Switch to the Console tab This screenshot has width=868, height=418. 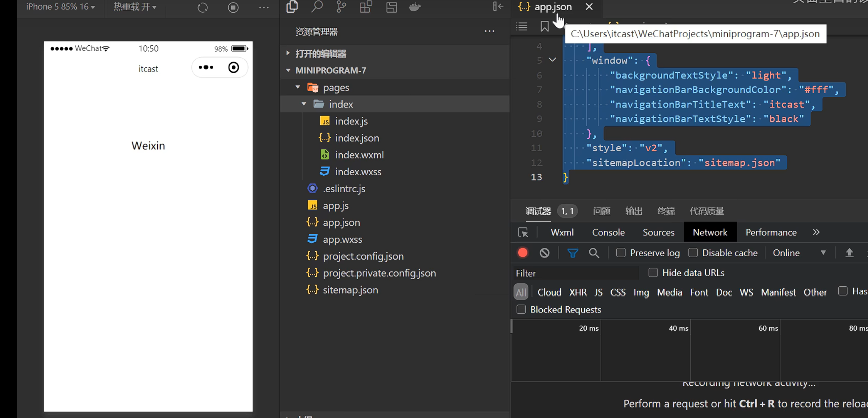608,233
